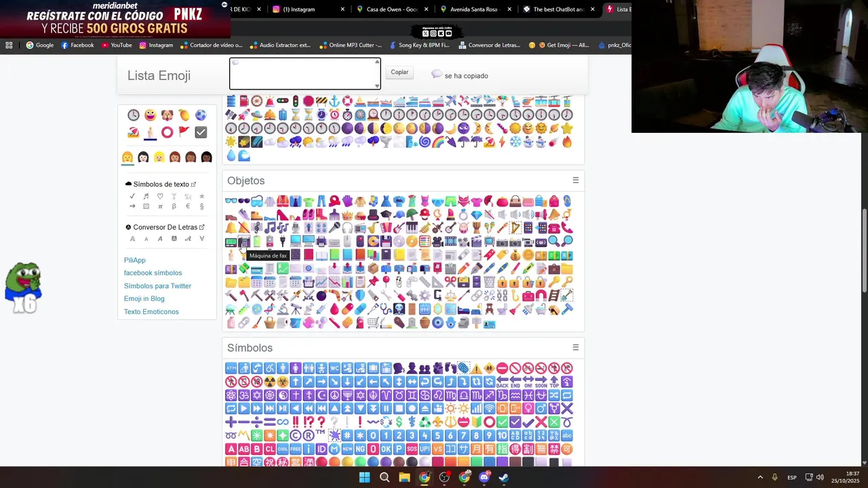Choose the shopping cart emoji
868x488 pixels.
(x=373, y=322)
